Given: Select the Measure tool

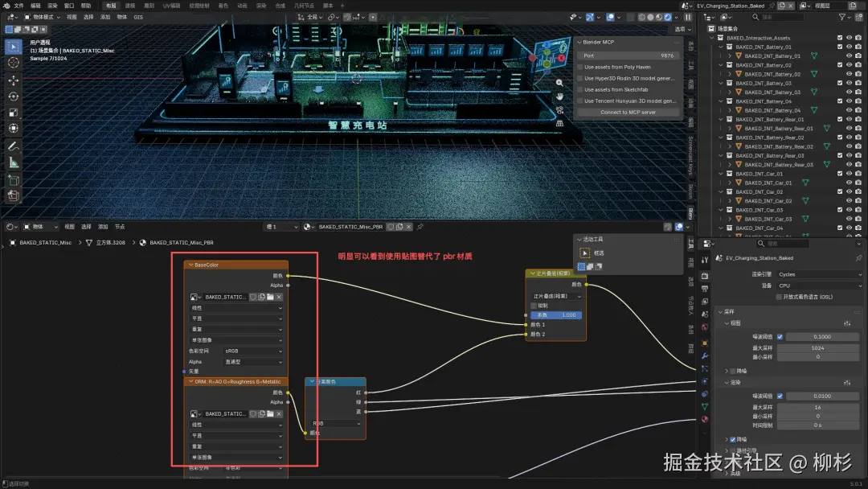Looking at the screenshot, I should point(14,162).
